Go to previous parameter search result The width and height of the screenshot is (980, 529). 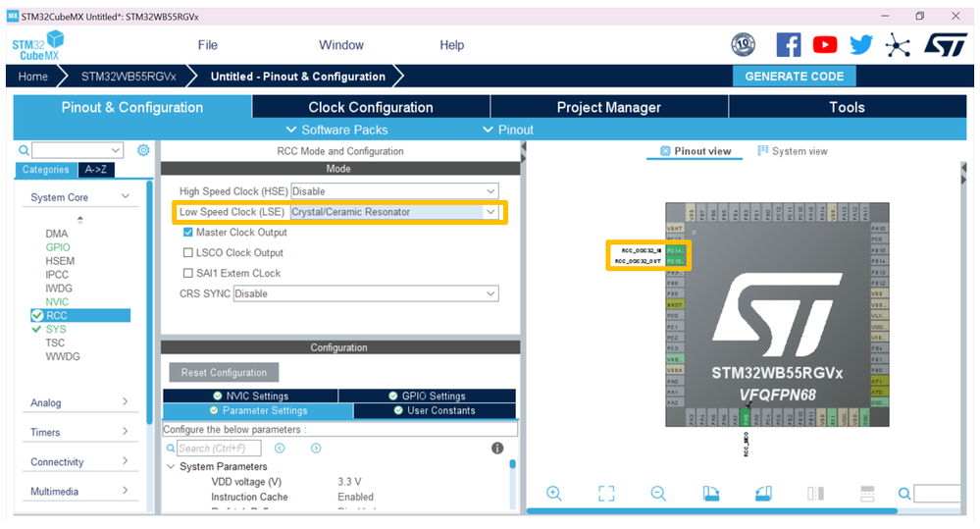point(280,448)
